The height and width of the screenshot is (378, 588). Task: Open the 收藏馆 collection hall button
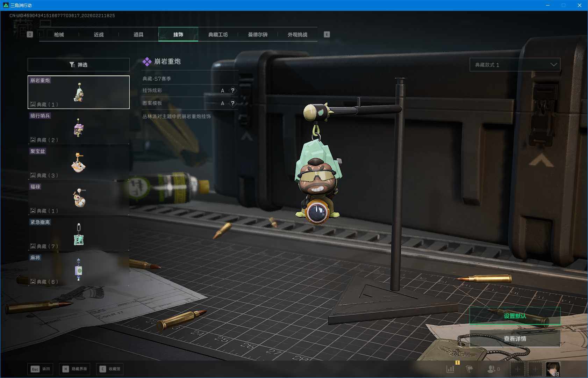(110, 369)
